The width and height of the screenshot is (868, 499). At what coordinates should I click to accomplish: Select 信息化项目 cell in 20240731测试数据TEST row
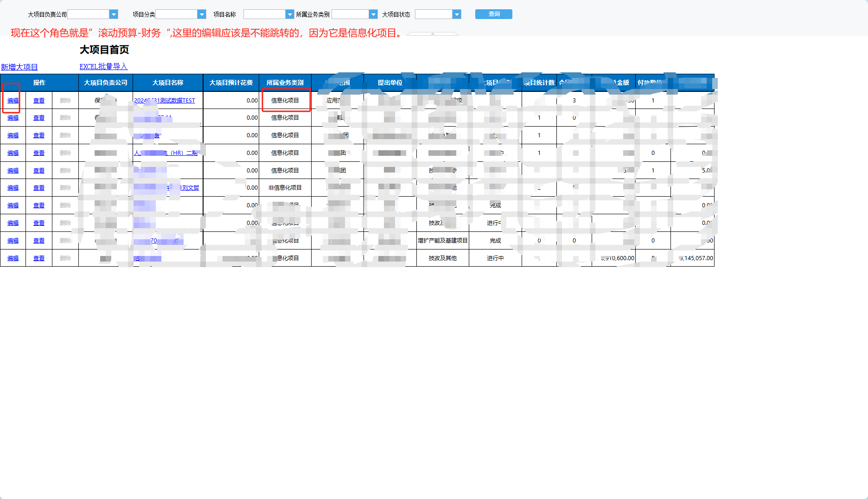coord(285,101)
